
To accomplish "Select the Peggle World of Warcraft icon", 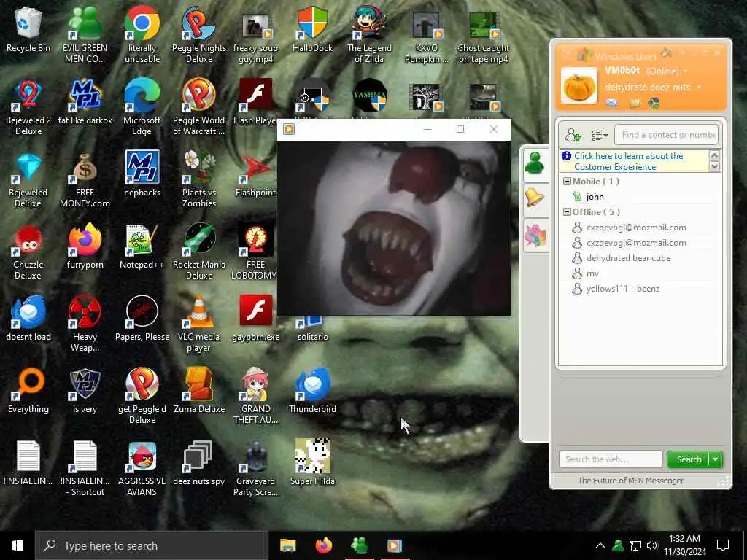I will click(199, 108).
